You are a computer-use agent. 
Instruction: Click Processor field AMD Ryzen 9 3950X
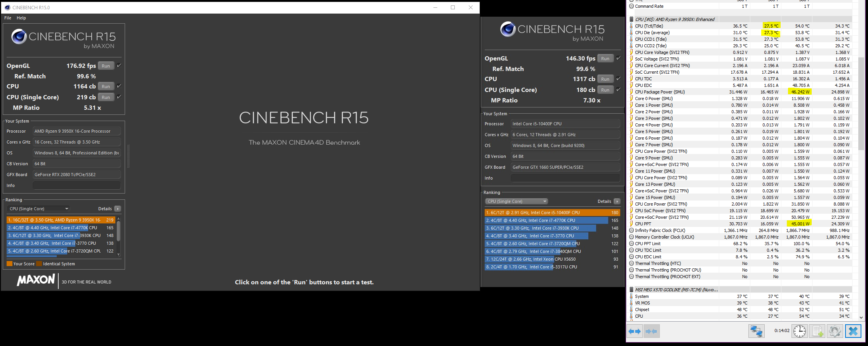pos(77,131)
